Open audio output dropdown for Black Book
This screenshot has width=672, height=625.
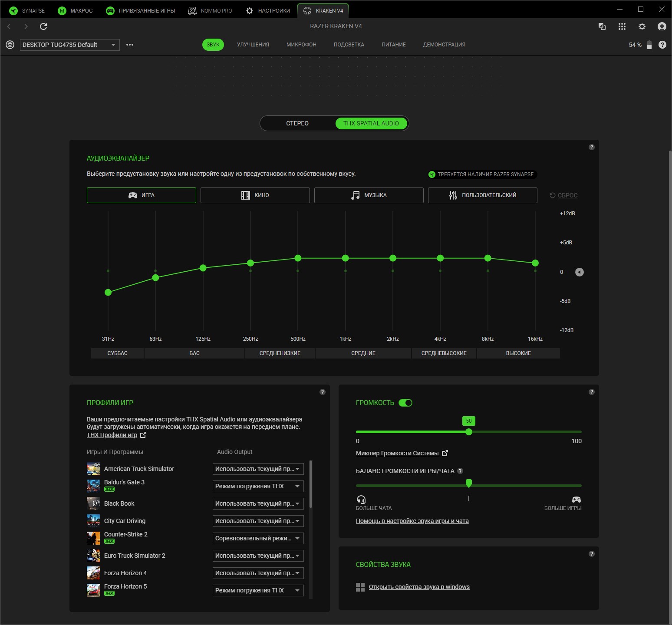[258, 503]
